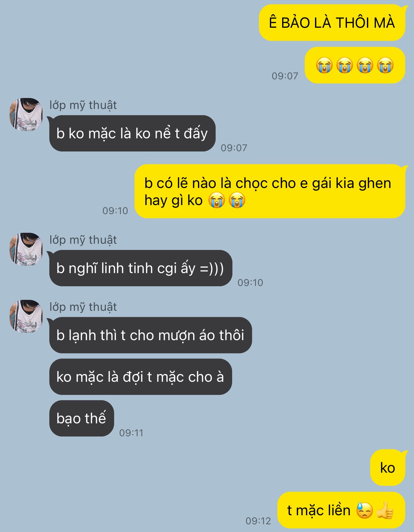Tap 'lớp mỹ thuật' name above 'b lạnh thì'
Screen dimensions: 414x532
click(x=83, y=307)
